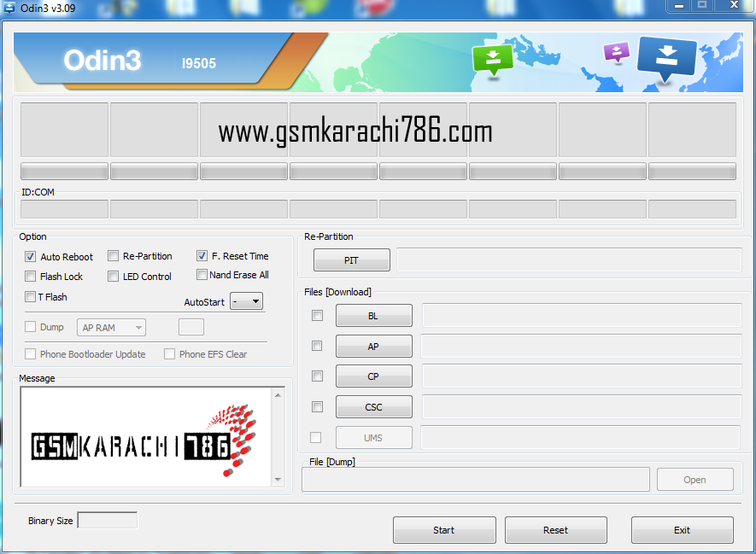Click the Reset button
The width and height of the screenshot is (756, 554).
coord(556,530)
